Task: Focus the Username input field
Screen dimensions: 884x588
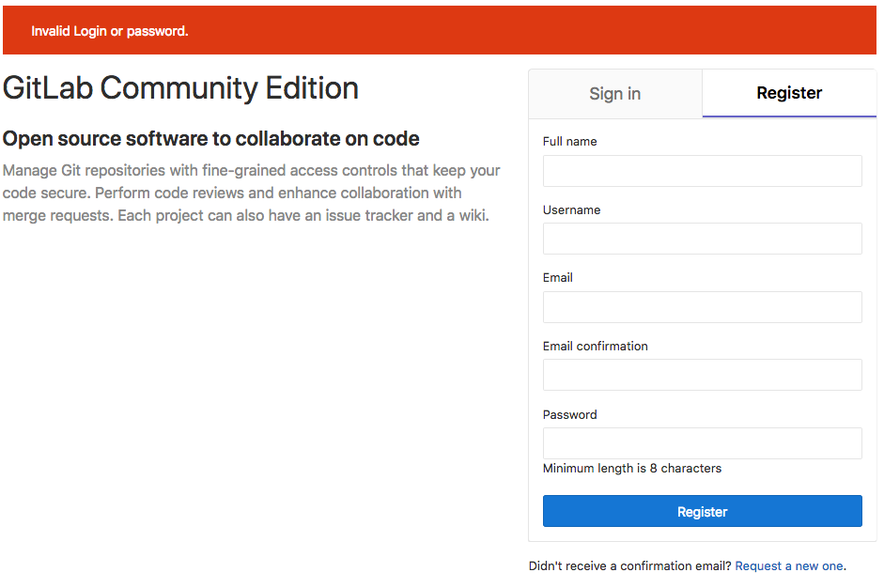Action: (x=703, y=239)
